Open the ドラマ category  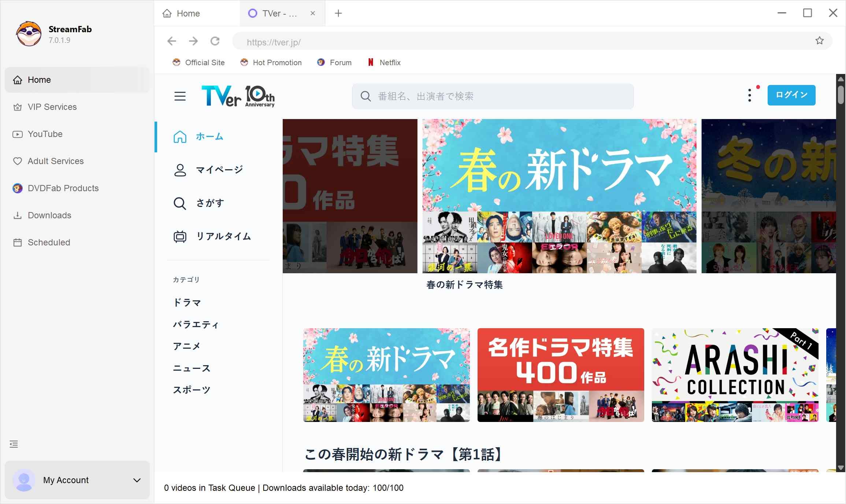pos(187,303)
